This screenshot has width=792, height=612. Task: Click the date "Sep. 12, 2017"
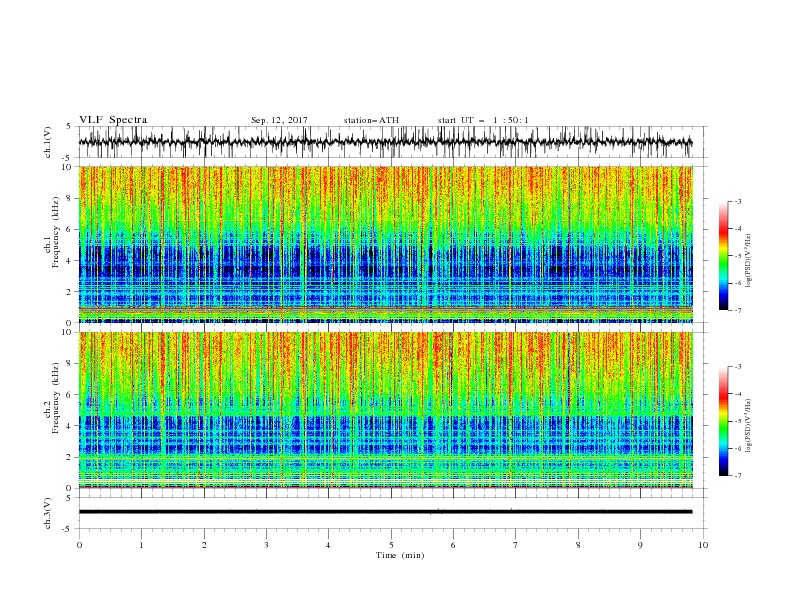pos(279,120)
